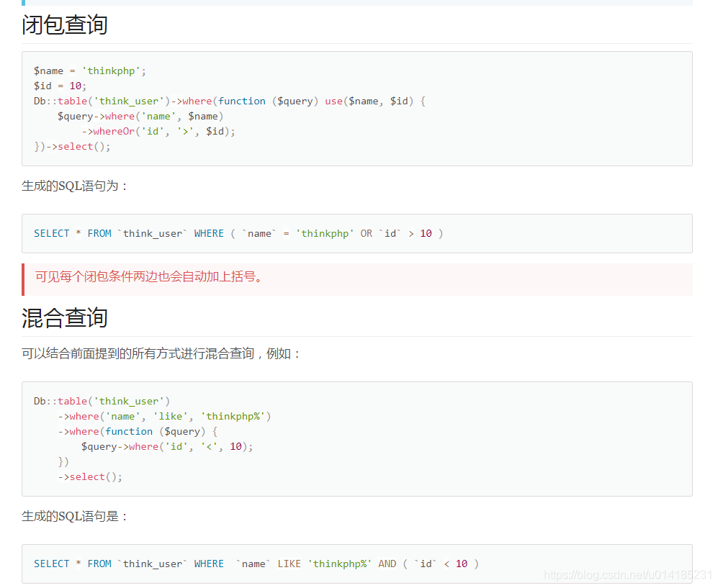Click the 生成的SQL语句为 text

point(75,186)
